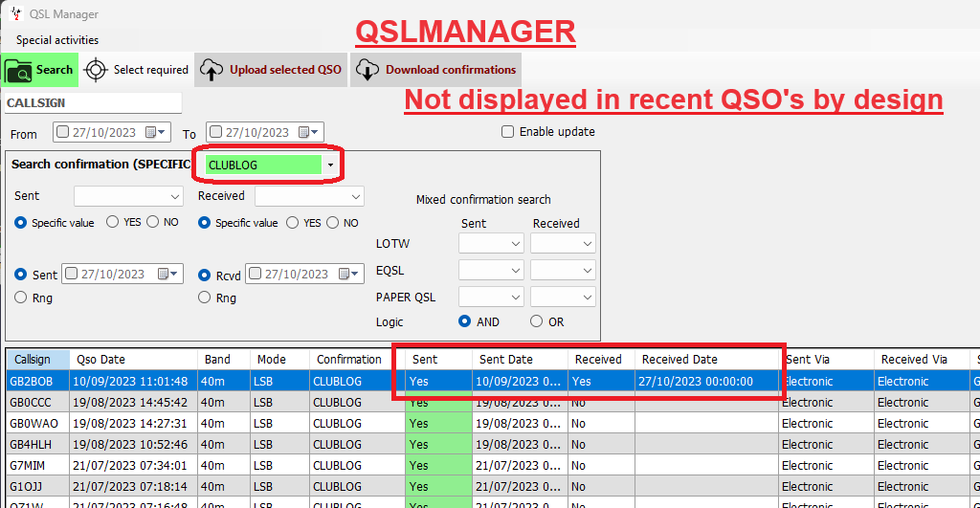Sort by the Callsign column header
This screenshot has width=980, height=508.
[38, 360]
